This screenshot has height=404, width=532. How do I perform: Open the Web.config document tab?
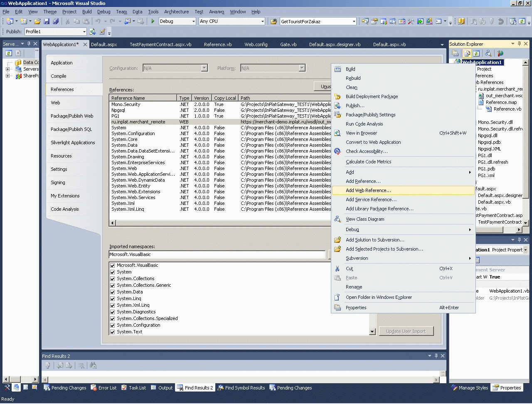click(256, 44)
